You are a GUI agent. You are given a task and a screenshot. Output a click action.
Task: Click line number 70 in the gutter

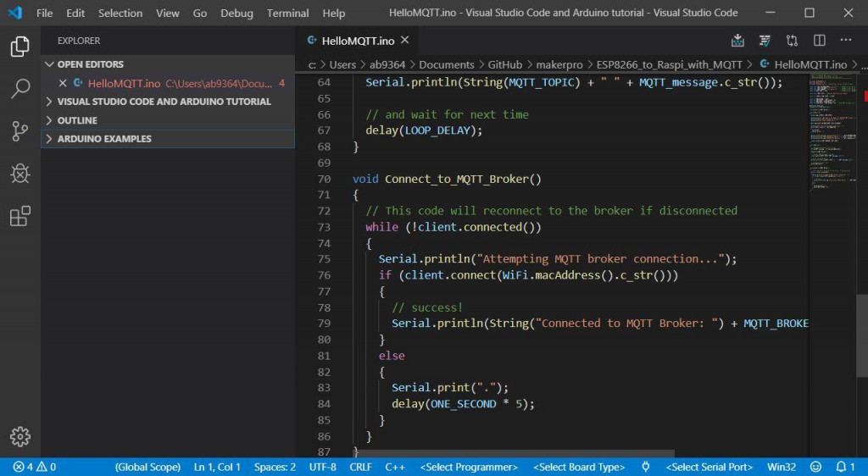(324, 179)
